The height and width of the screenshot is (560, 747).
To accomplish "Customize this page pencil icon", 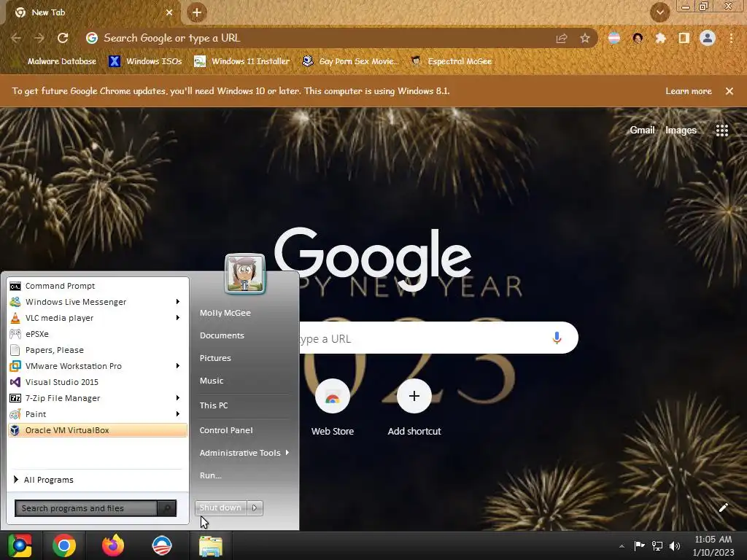I will [x=723, y=507].
